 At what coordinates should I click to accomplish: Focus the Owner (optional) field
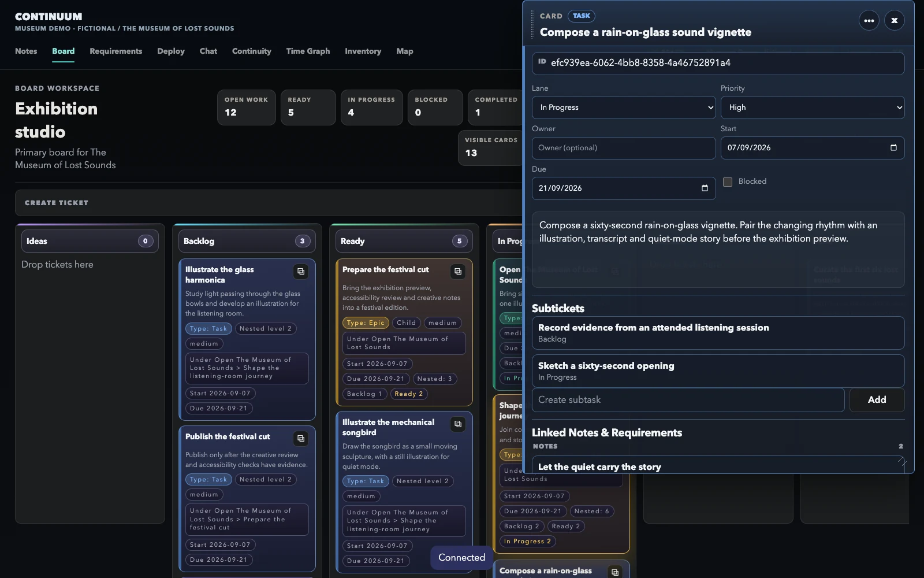pos(624,148)
